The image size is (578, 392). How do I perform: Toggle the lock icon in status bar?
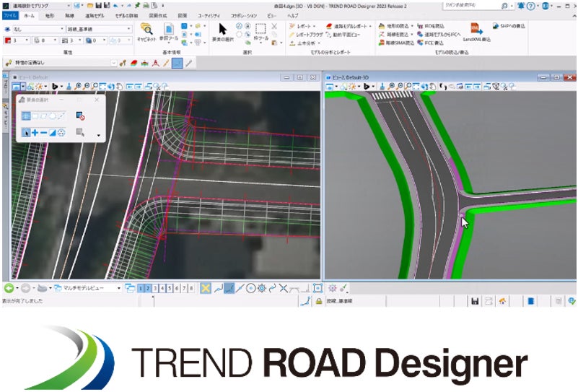[x=318, y=300]
